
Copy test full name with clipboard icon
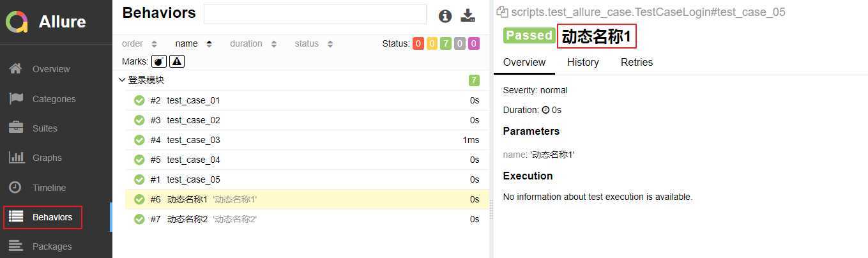click(503, 12)
